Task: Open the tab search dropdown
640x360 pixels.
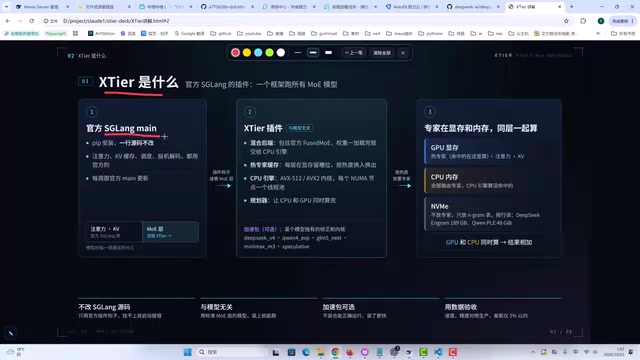Action: tap(6, 7)
